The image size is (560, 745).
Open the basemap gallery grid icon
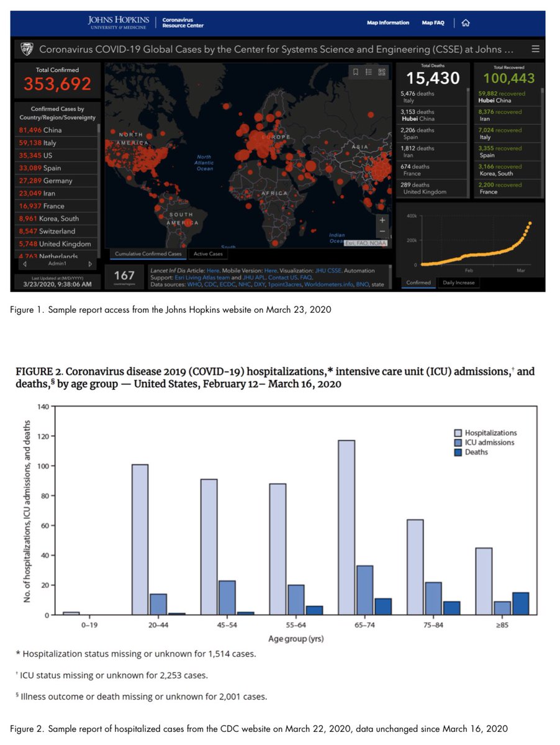(x=382, y=72)
